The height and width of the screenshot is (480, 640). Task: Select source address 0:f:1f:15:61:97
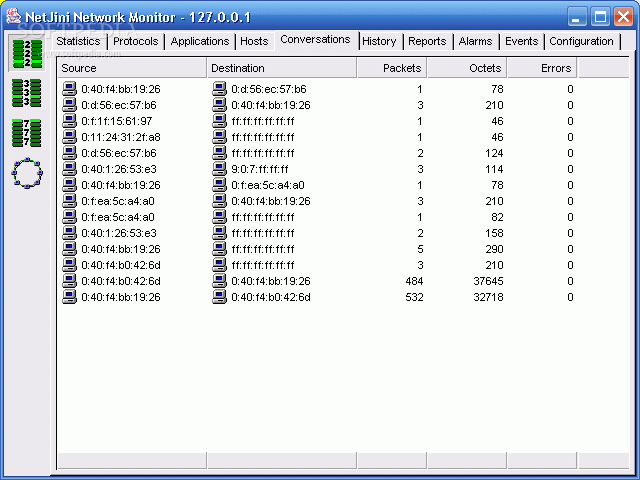(x=117, y=121)
